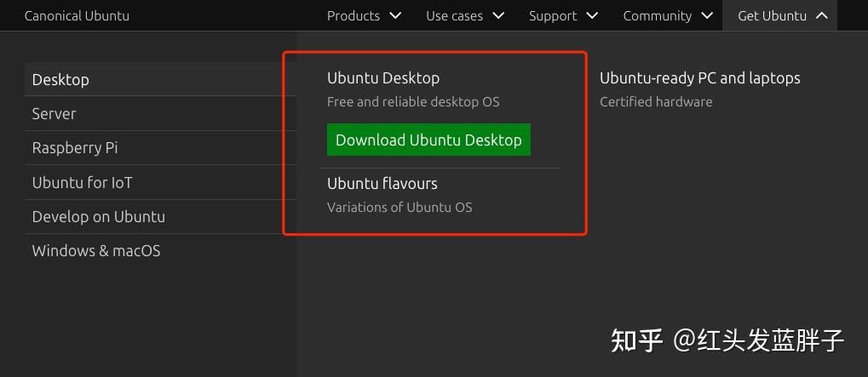The width and height of the screenshot is (868, 377).
Task: Click the Canonical Ubuntu logo text
Action: (x=77, y=16)
